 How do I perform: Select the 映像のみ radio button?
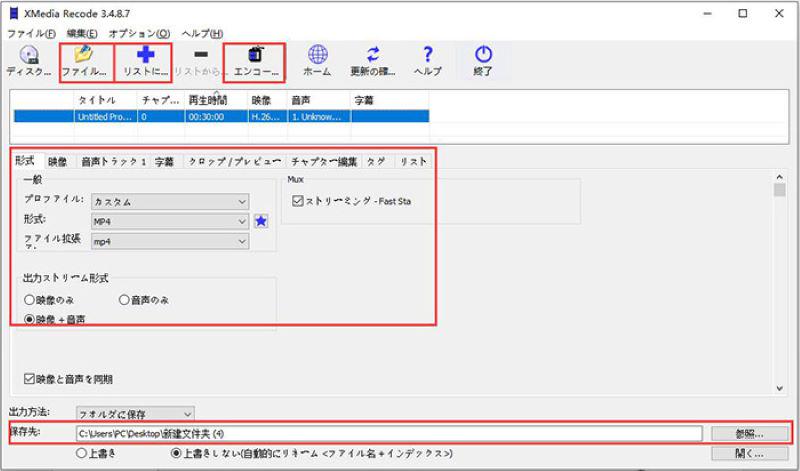pyautogui.click(x=30, y=300)
